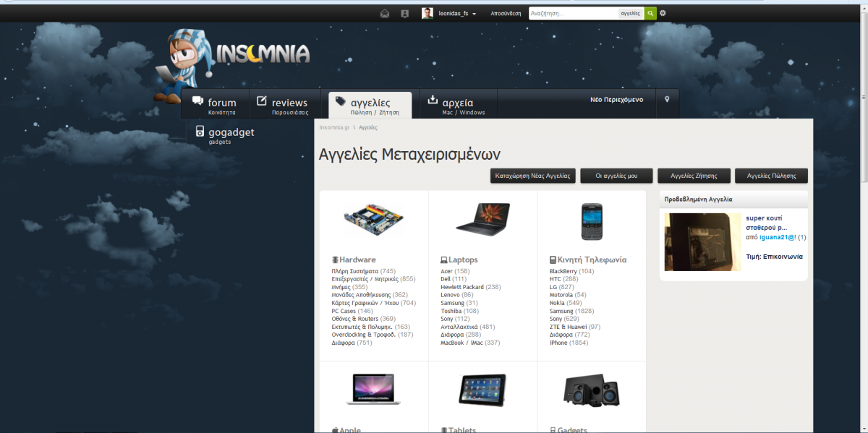This screenshot has width=868, height=433.
Task: Open iguana21@! seller profile
Action: coord(778,237)
